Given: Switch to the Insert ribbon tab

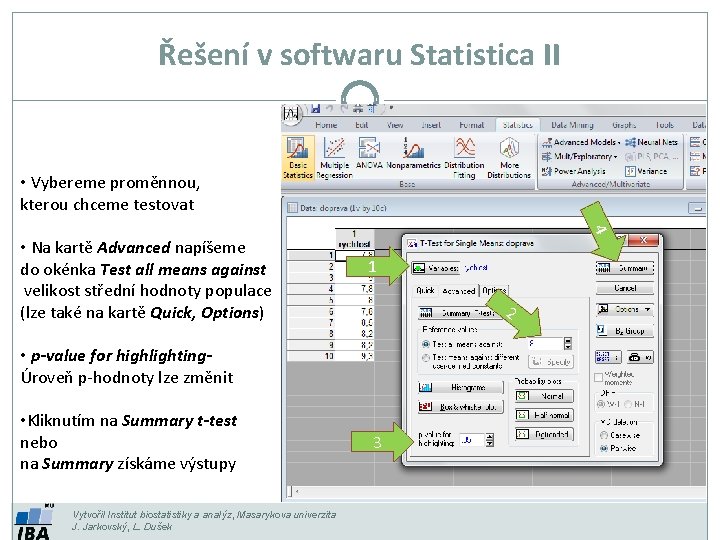Looking at the screenshot, I should tap(431, 125).
